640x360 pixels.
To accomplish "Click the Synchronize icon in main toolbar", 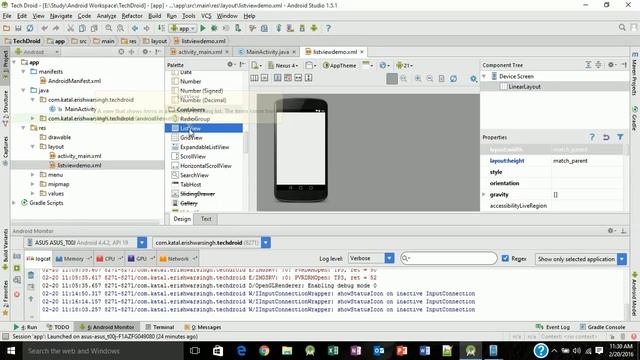I will click(x=30, y=28).
